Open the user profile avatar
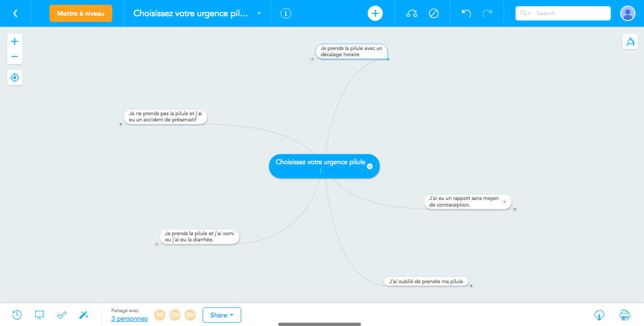This screenshot has width=644, height=326. pyautogui.click(x=628, y=13)
